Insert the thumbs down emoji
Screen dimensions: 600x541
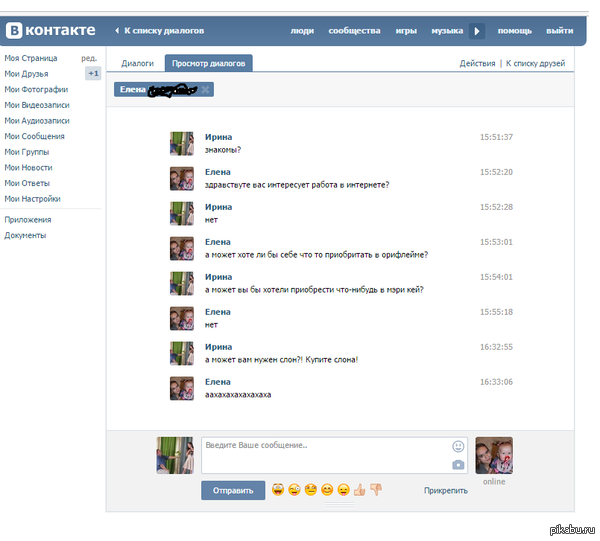(376, 490)
